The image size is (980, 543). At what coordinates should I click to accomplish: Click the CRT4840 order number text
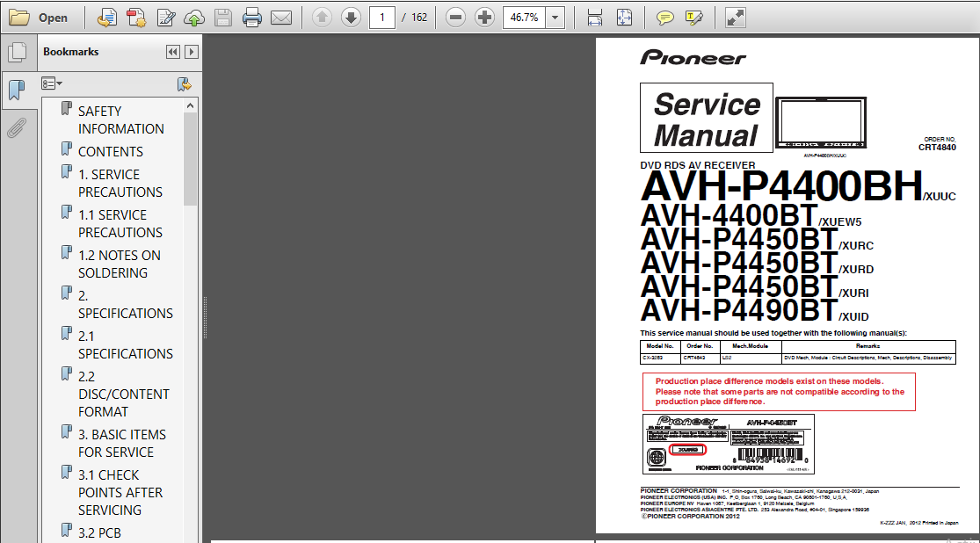(937, 148)
